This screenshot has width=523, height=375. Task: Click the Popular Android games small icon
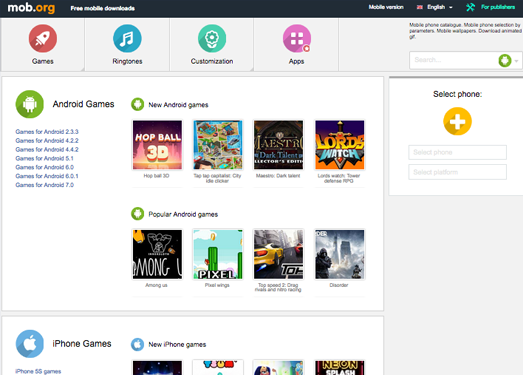137,214
